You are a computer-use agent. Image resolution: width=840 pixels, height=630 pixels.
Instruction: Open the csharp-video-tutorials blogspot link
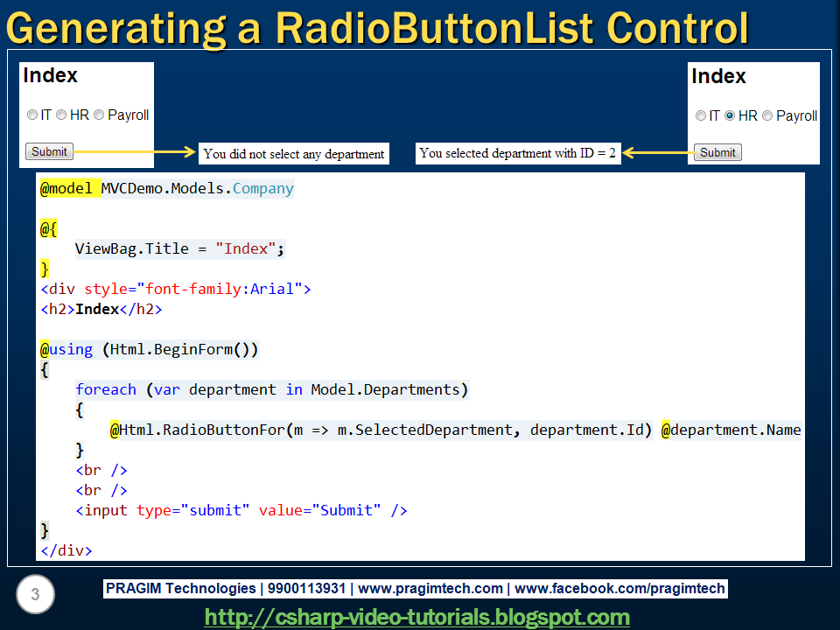[417, 618]
